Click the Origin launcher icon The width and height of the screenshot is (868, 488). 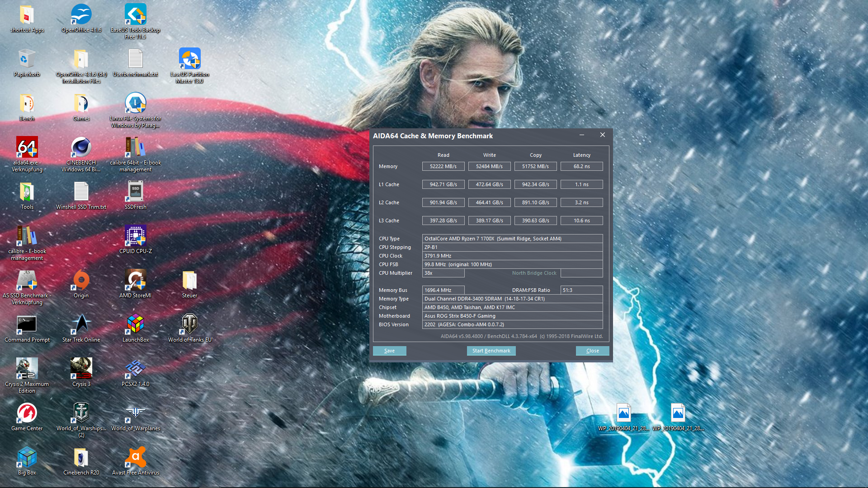[x=81, y=281]
